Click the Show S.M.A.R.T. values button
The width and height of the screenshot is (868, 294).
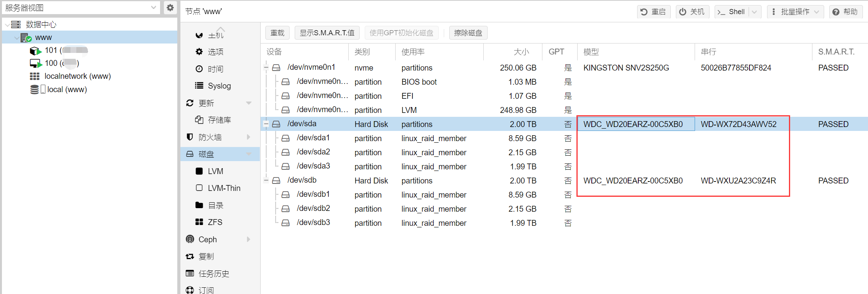pos(327,33)
